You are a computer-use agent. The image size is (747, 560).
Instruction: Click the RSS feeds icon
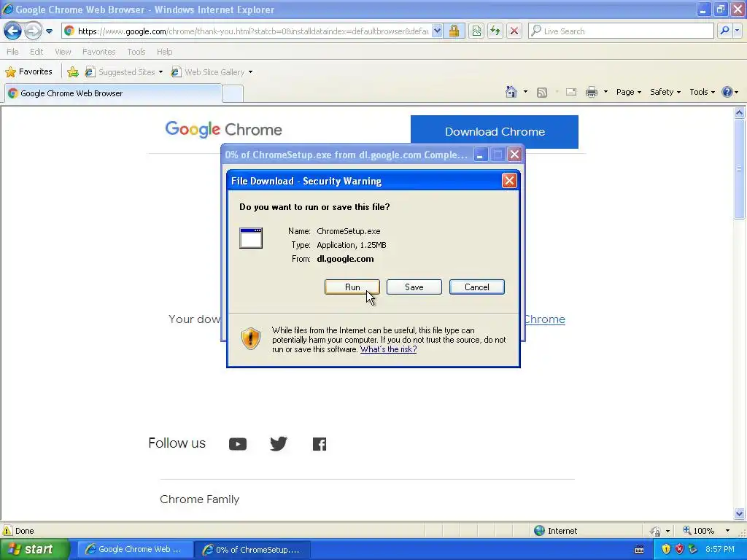click(x=542, y=92)
